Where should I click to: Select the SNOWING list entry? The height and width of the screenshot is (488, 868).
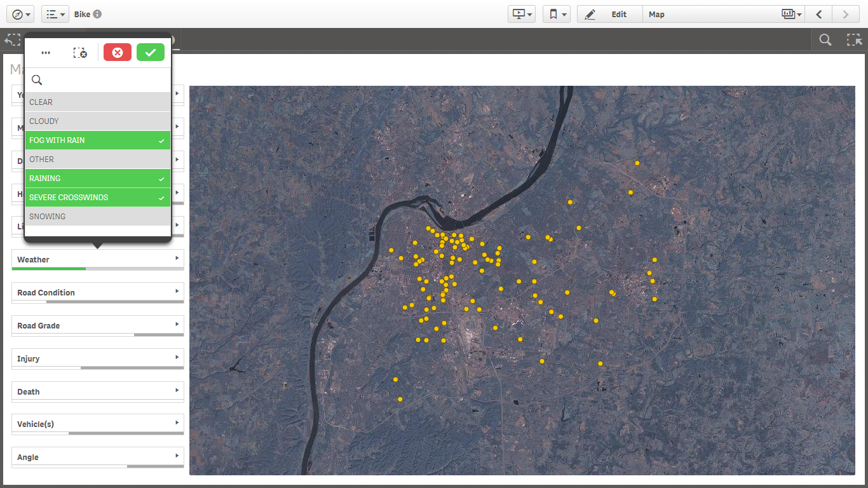[x=97, y=217]
